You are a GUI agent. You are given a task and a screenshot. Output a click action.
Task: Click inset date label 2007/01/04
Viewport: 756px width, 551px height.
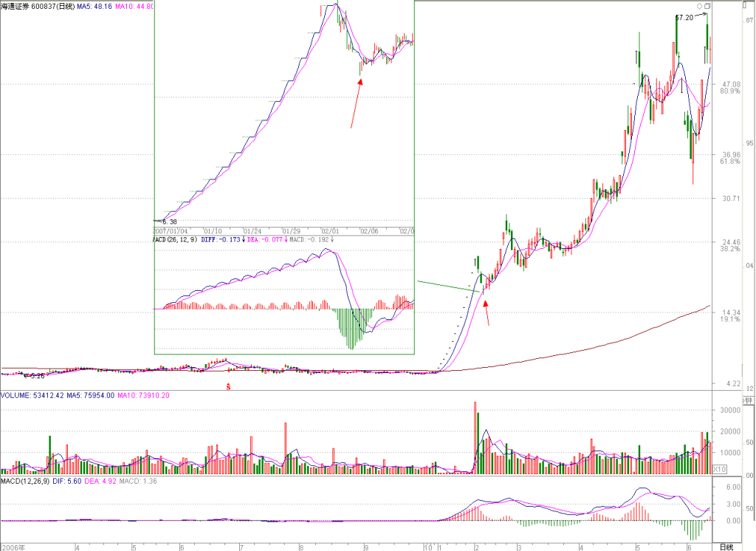[171, 231]
